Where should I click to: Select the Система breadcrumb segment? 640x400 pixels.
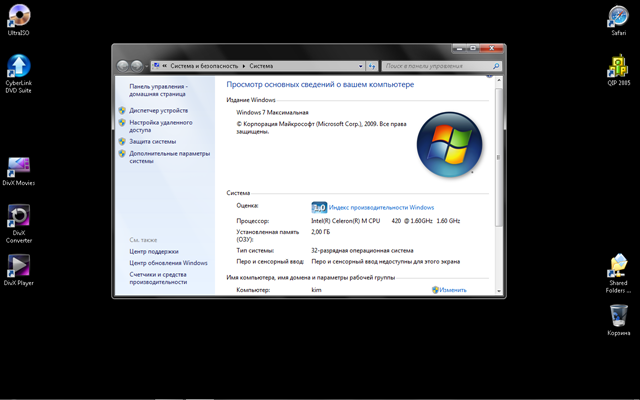(261, 66)
